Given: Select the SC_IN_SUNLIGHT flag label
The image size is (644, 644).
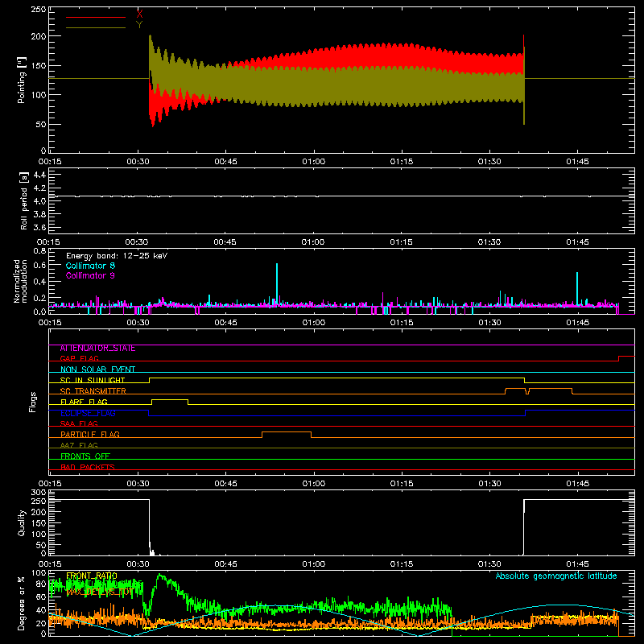Looking at the screenshot, I should [93, 380].
